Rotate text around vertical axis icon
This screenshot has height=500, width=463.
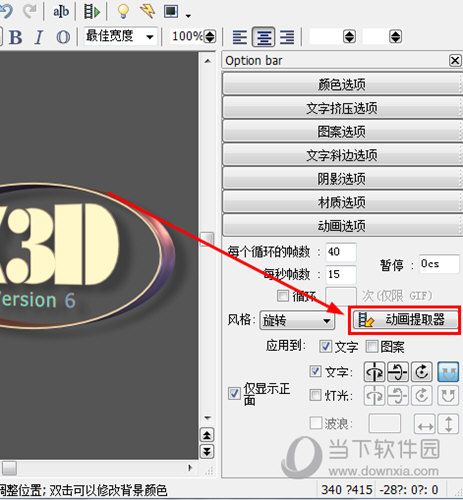pyautogui.click(x=374, y=372)
